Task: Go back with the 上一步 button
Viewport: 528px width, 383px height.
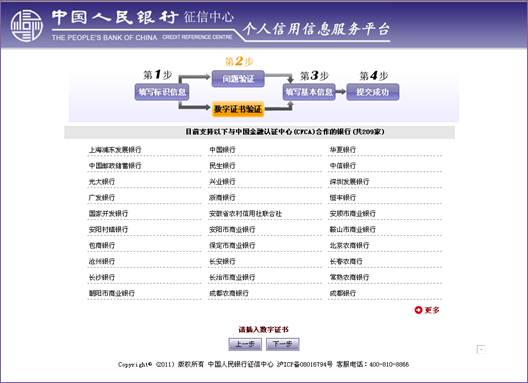Action: pos(245,344)
